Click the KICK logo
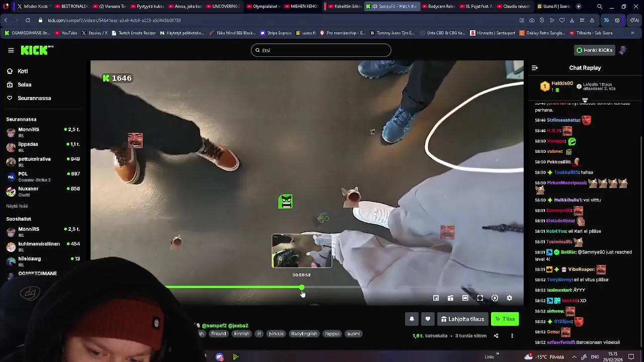This screenshot has height=362, width=644. (x=37, y=50)
